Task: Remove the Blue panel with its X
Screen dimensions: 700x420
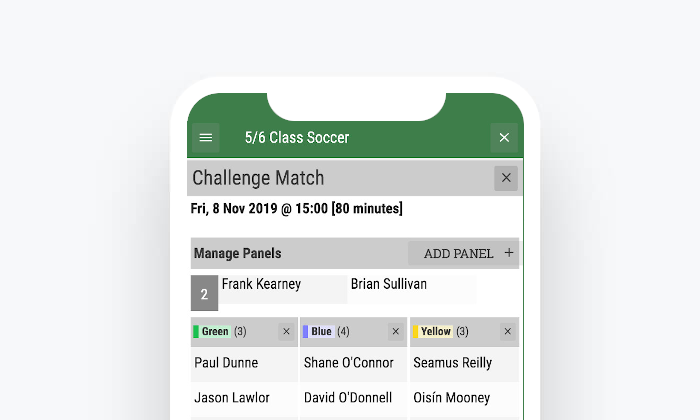Action: 396,332
